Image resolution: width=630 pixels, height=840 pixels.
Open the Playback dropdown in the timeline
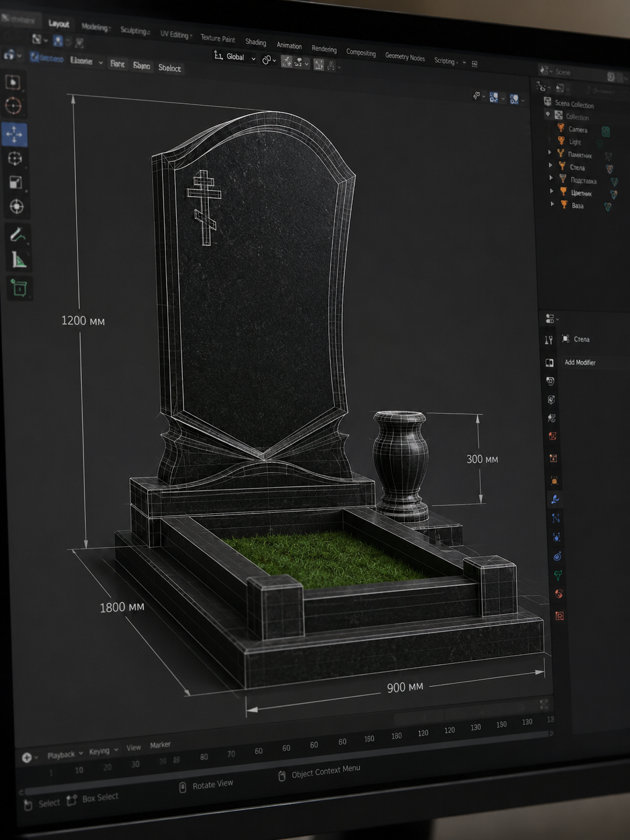click(65, 754)
